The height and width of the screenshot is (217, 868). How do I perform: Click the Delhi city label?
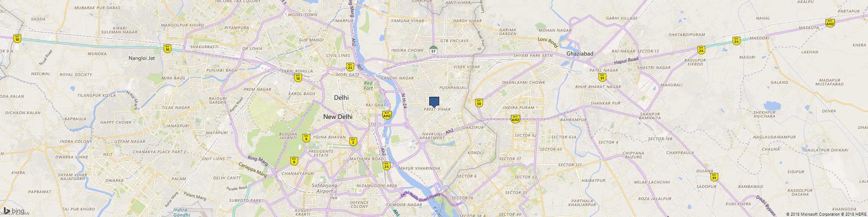341,98
